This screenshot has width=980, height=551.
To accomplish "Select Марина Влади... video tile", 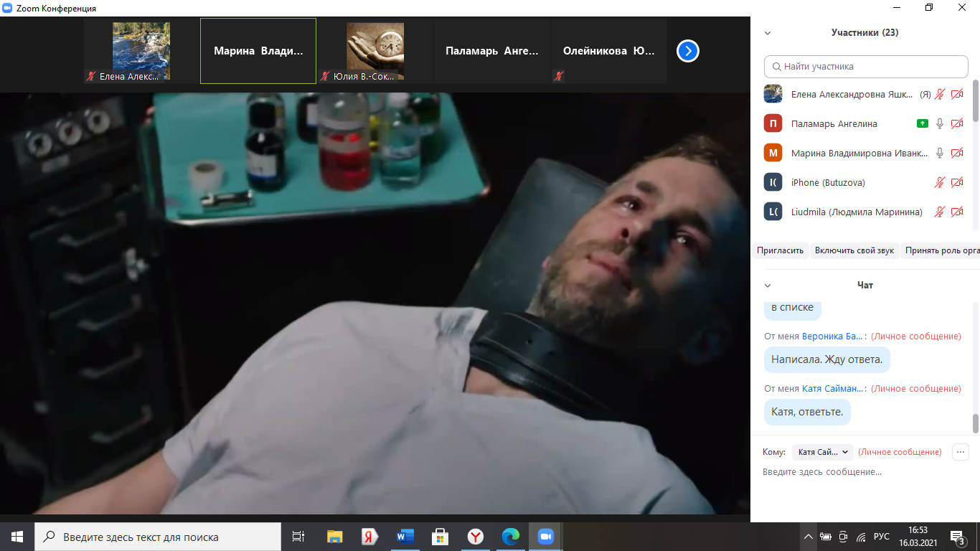I will tap(258, 51).
